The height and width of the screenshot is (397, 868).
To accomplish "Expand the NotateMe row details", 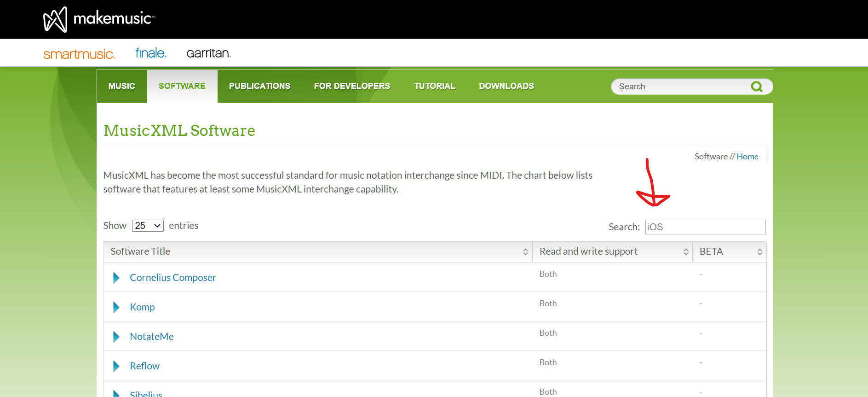I will coord(116,337).
